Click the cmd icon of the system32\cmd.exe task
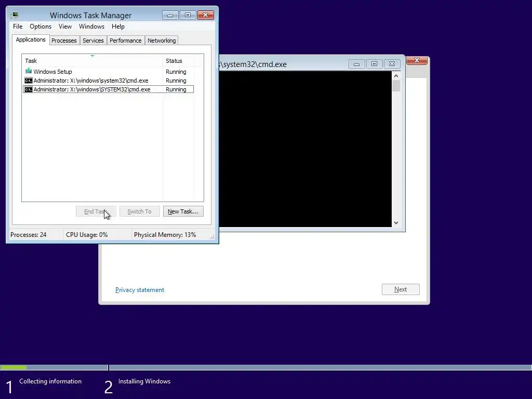The image size is (532, 399). 29,81
